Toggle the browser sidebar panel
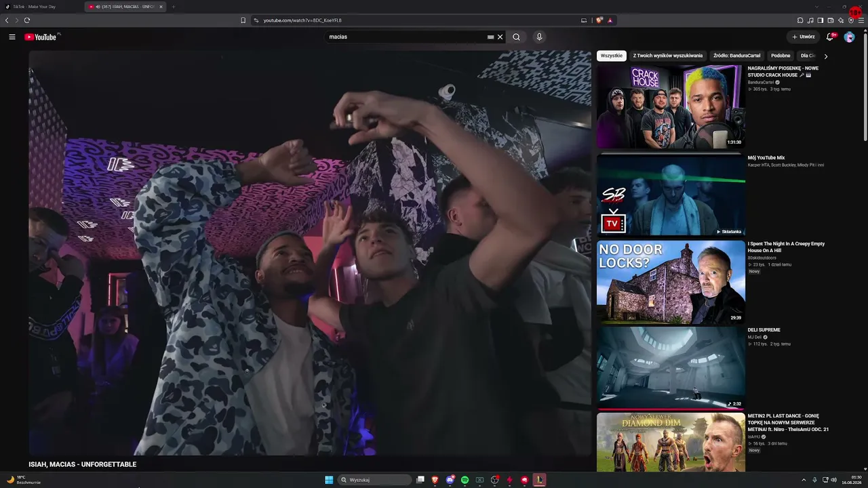 click(821, 20)
